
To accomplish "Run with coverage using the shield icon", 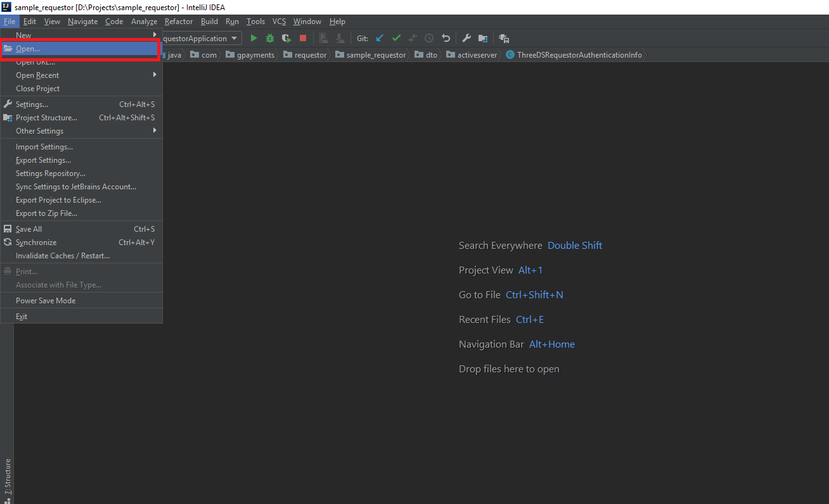I will coord(286,39).
